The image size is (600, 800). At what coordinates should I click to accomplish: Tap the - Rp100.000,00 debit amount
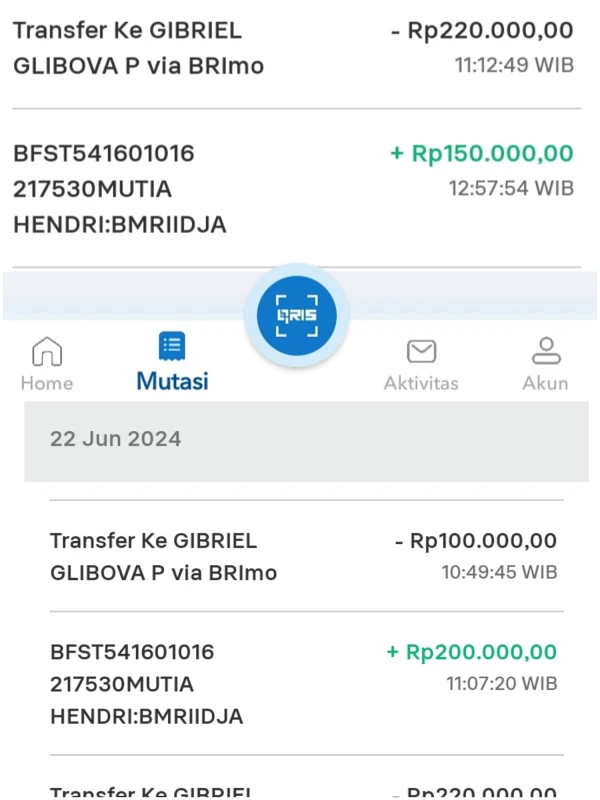[x=475, y=541]
